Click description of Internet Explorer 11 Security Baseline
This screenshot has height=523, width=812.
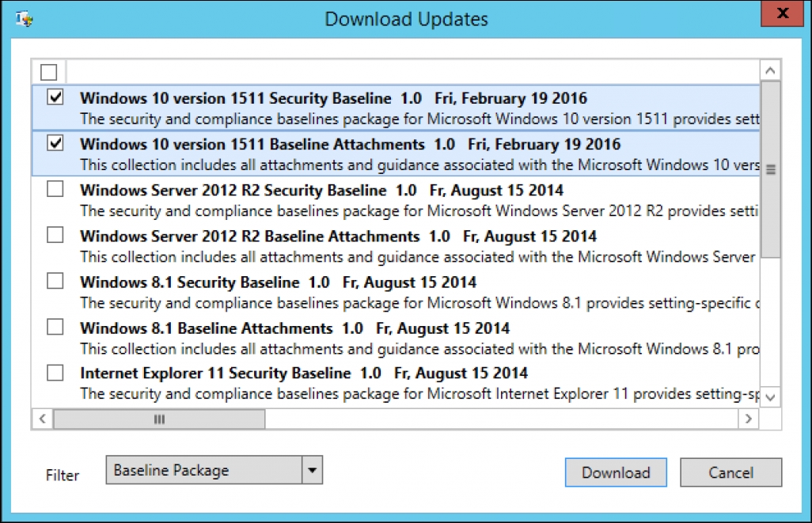coord(419,394)
